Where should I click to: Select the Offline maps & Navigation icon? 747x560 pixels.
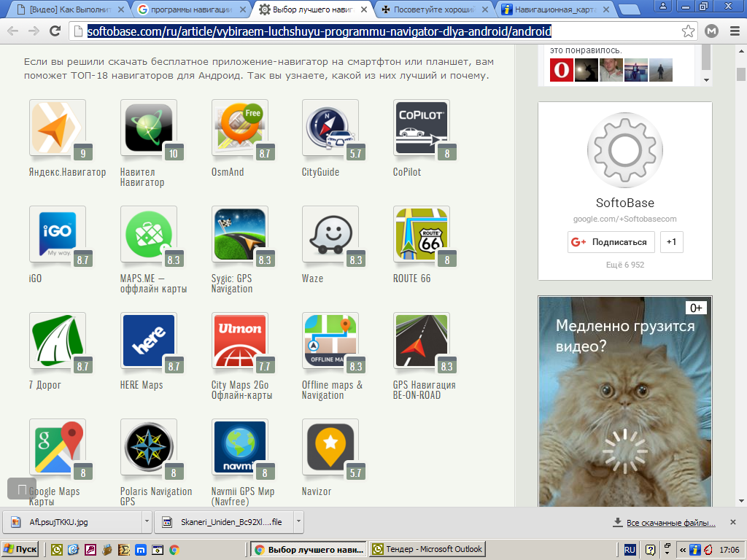click(330, 341)
